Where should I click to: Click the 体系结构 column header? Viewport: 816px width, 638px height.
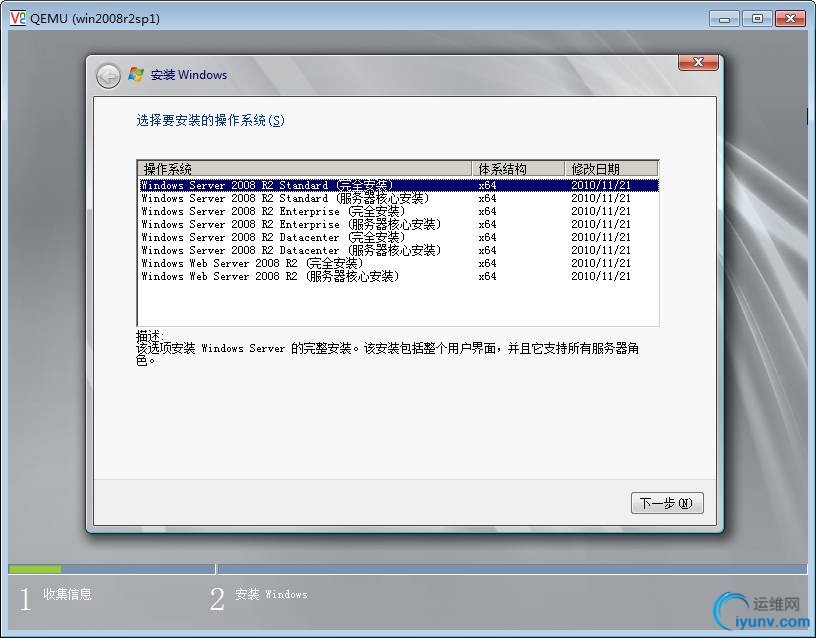pyautogui.click(x=518, y=169)
